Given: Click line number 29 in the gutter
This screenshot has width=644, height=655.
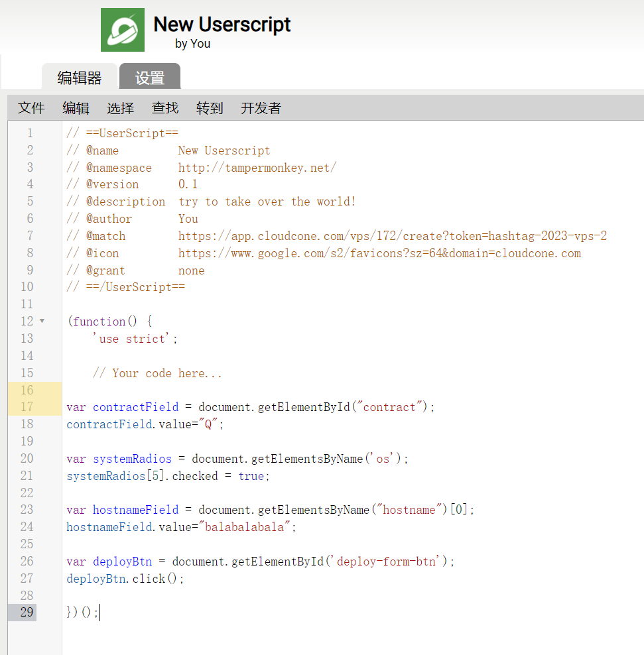Looking at the screenshot, I should (27, 612).
